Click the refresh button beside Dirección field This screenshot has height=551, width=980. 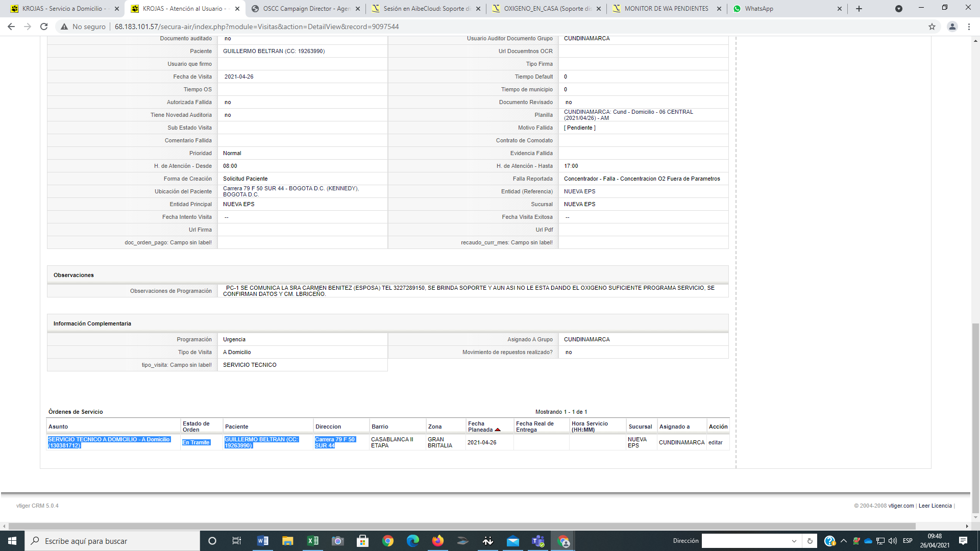(810, 541)
